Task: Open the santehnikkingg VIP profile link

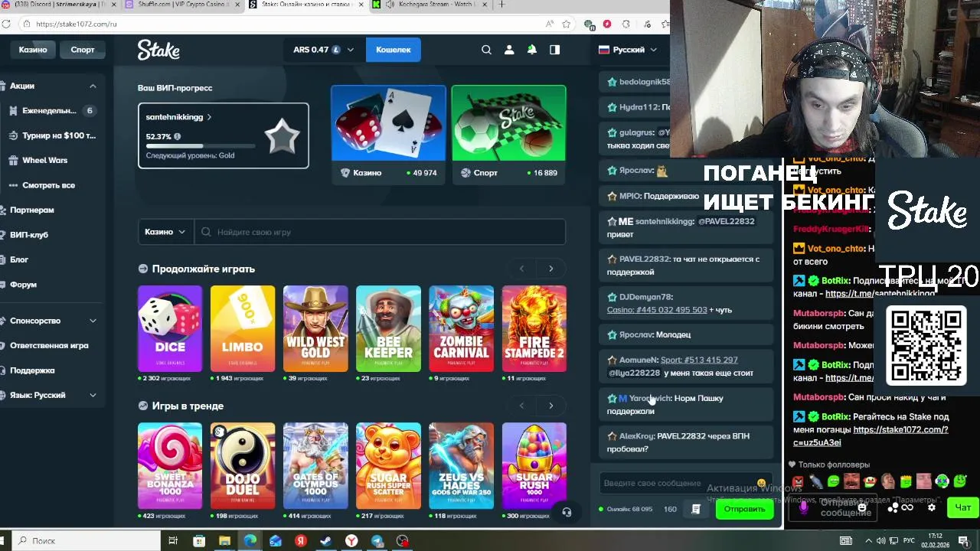Action: 178,117
